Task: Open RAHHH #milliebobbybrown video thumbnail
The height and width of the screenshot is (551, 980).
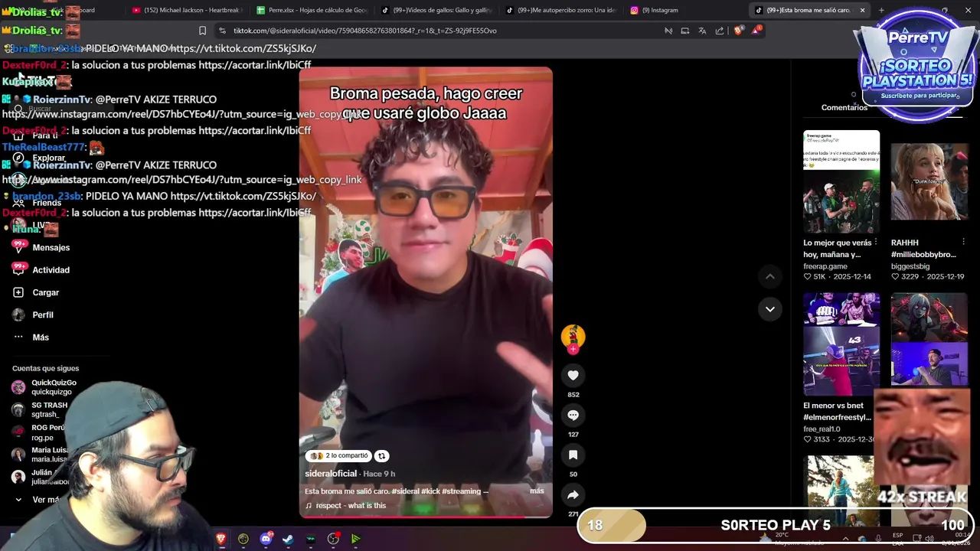Action: 929,181
